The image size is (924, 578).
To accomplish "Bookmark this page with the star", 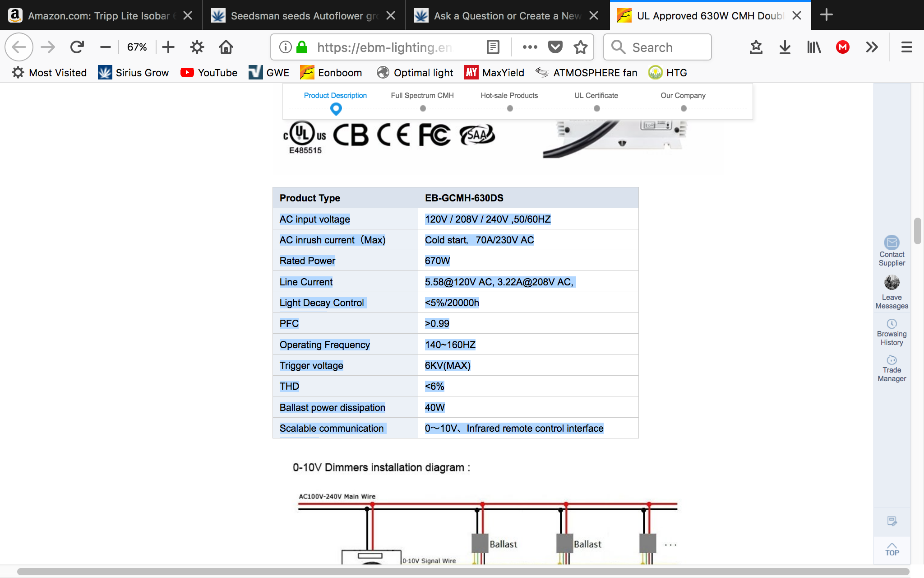I will [x=581, y=47].
